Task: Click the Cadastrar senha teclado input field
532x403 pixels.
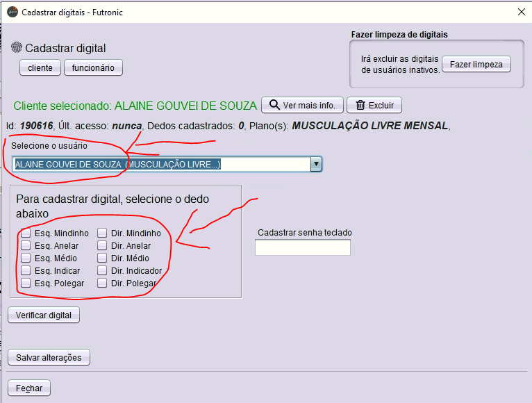Action: pyautogui.click(x=302, y=247)
